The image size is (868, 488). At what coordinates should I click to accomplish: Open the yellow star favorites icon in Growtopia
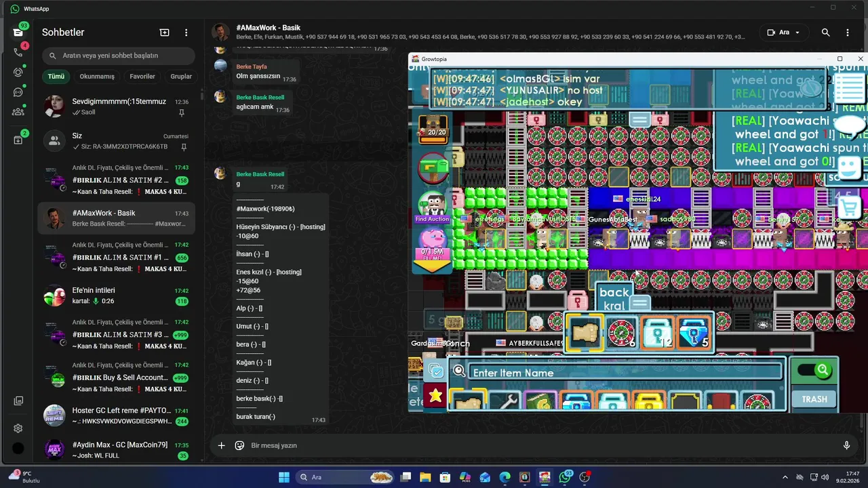tap(435, 396)
